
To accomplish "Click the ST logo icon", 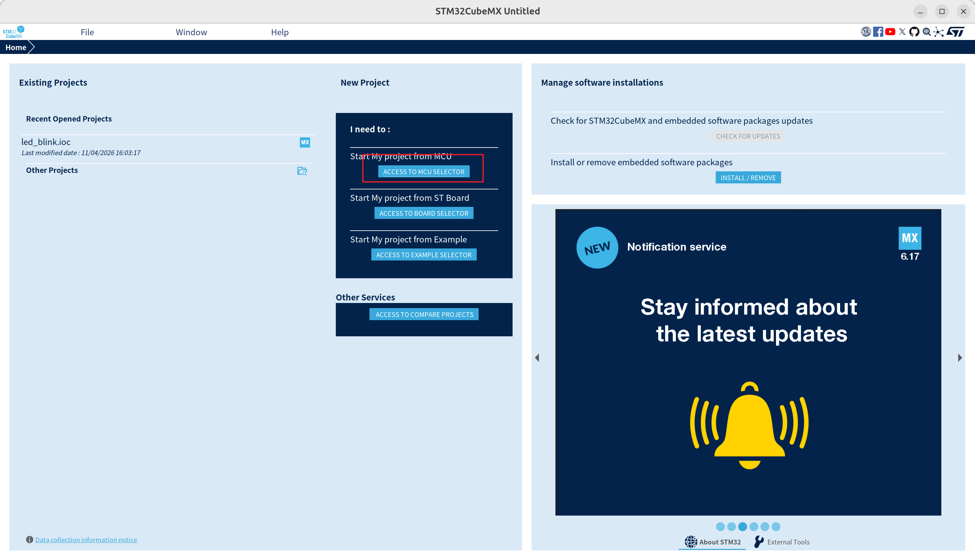I will pos(956,32).
